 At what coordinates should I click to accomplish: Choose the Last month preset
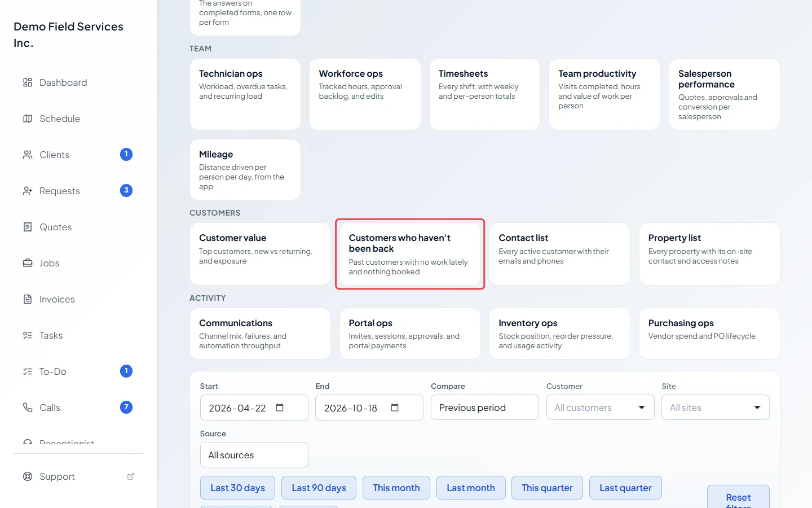point(470,488)
